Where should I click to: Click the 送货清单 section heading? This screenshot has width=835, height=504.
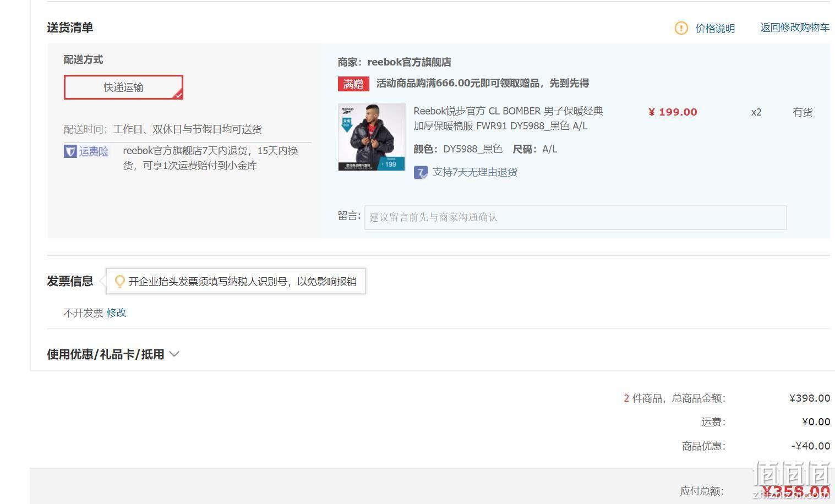70,28
